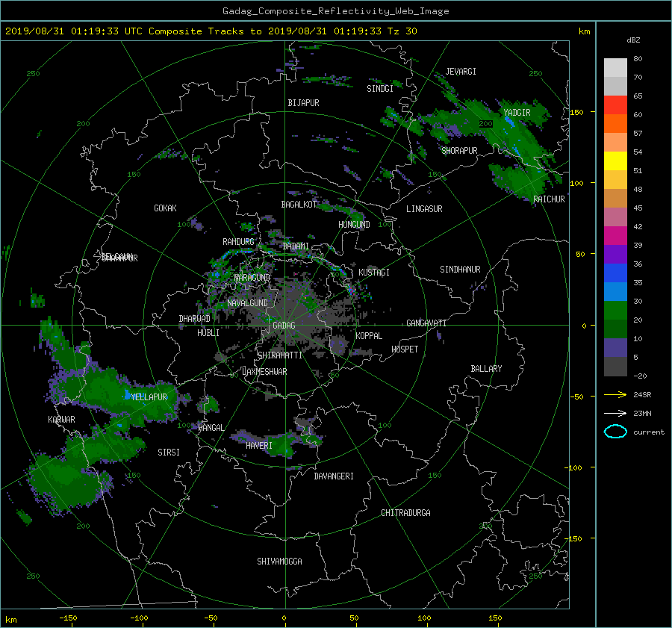672x628 pixels.
Task: Select the BAGALKOT city label
Action: tap(299, 205)
